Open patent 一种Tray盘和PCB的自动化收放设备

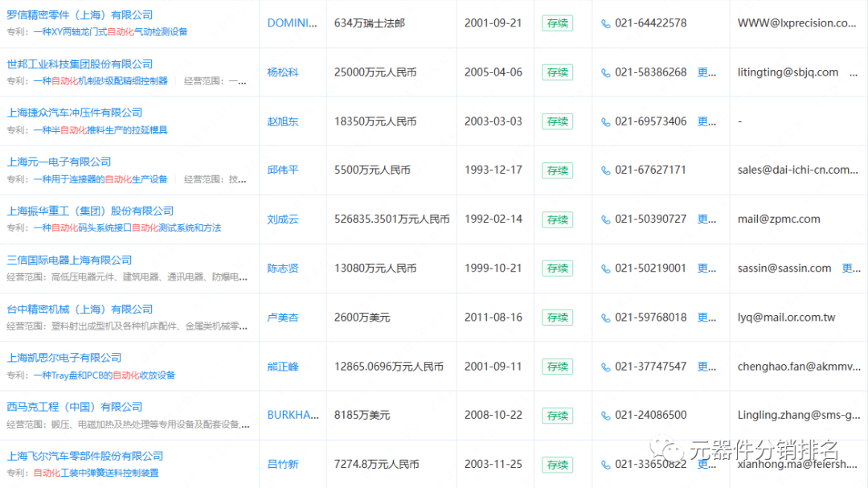(x=104, y=375)
